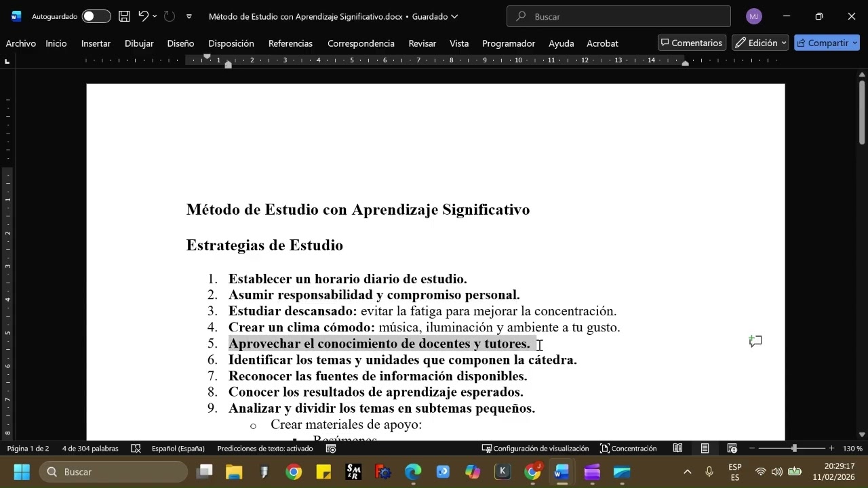Open the Windows Start menu
This screenshot has width=868, height=488.
click(21, 472)
